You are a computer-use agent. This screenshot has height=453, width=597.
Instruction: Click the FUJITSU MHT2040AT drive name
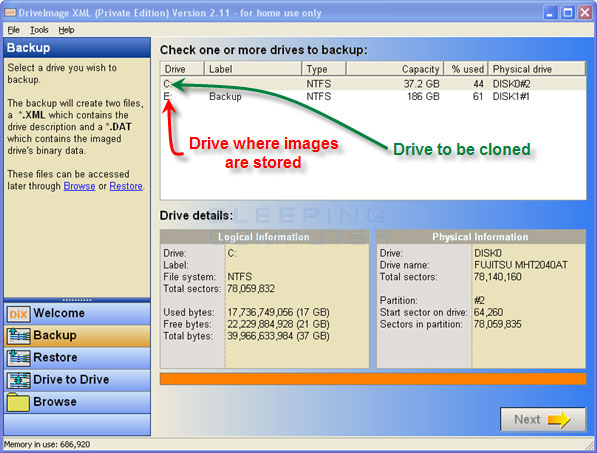click(x=520, y=265)
